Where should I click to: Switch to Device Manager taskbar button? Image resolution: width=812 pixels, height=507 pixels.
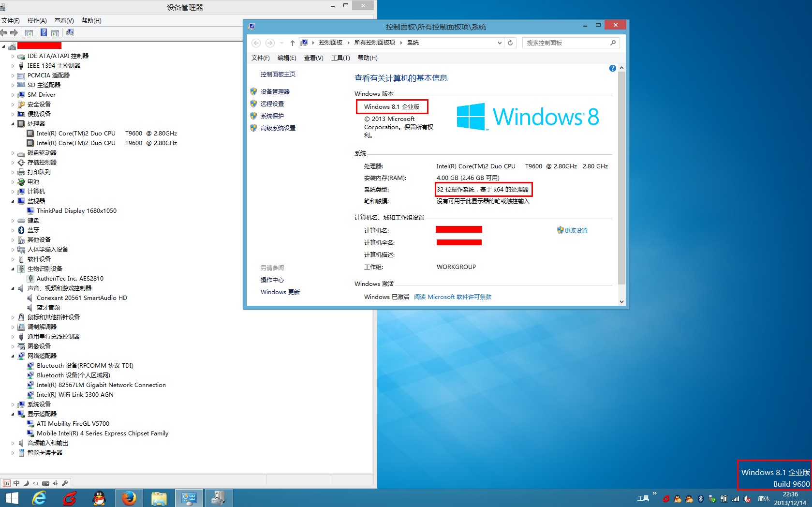(219, 498)
